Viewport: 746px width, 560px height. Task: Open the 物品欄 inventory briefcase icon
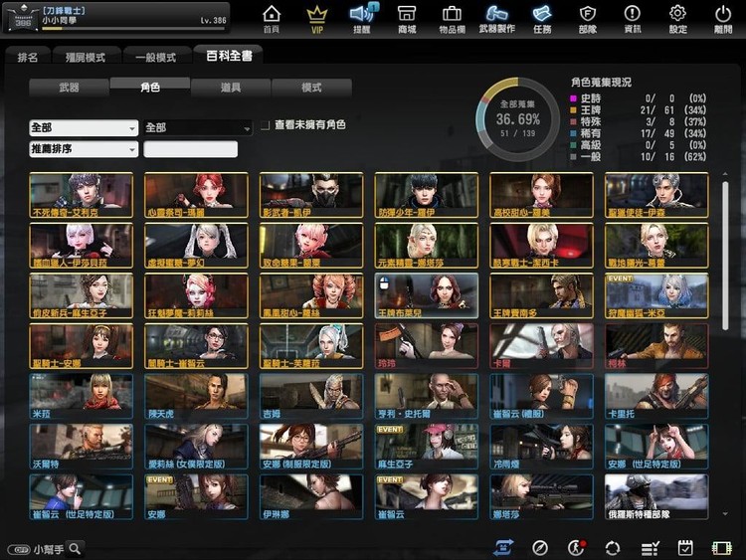(x=452, y=19)
